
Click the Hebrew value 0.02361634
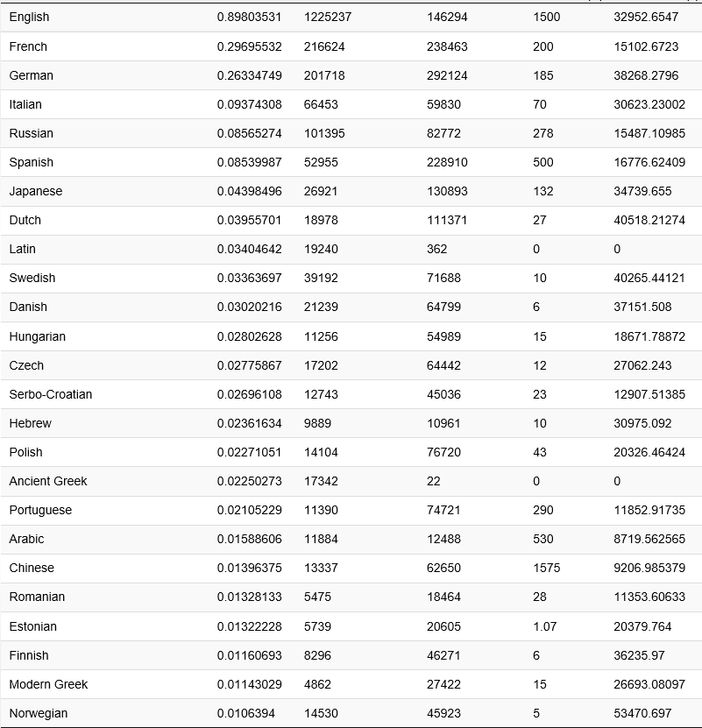pos(249,423)
